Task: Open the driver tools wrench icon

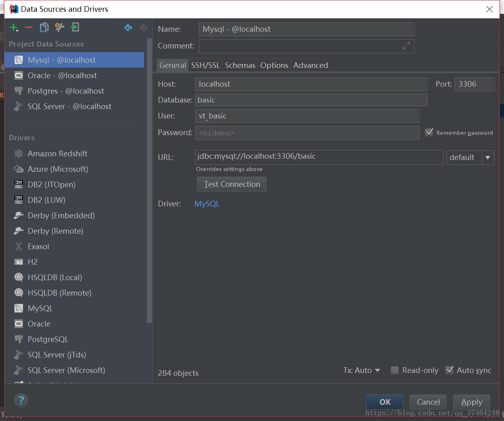Action: [x=60, y=27]
